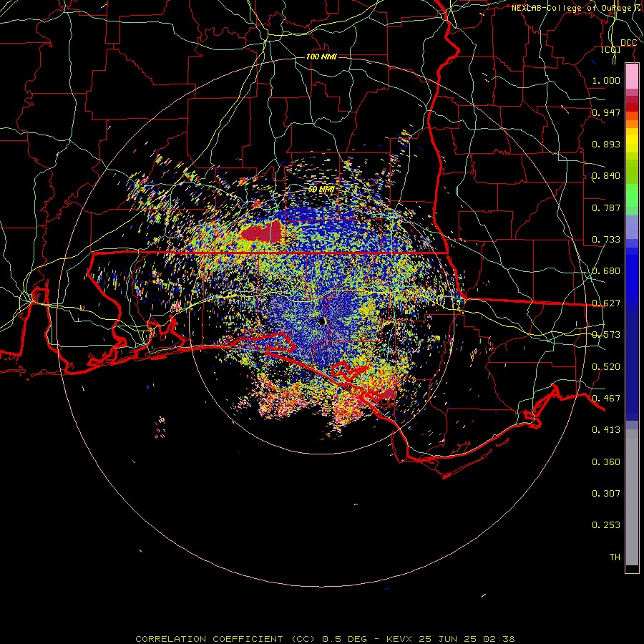This screenshot has width=644, height=644.
Task: Select the 0.573 scale value
Action: pos(606,335)
